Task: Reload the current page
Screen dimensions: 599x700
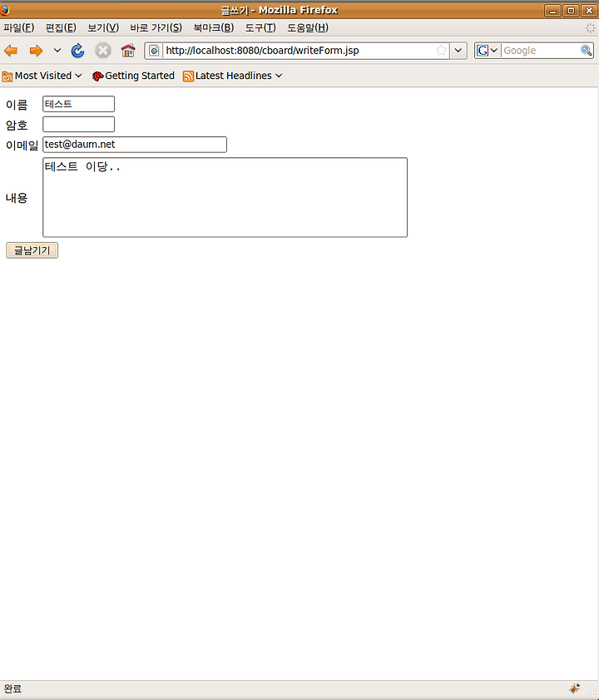Action: 77,51
